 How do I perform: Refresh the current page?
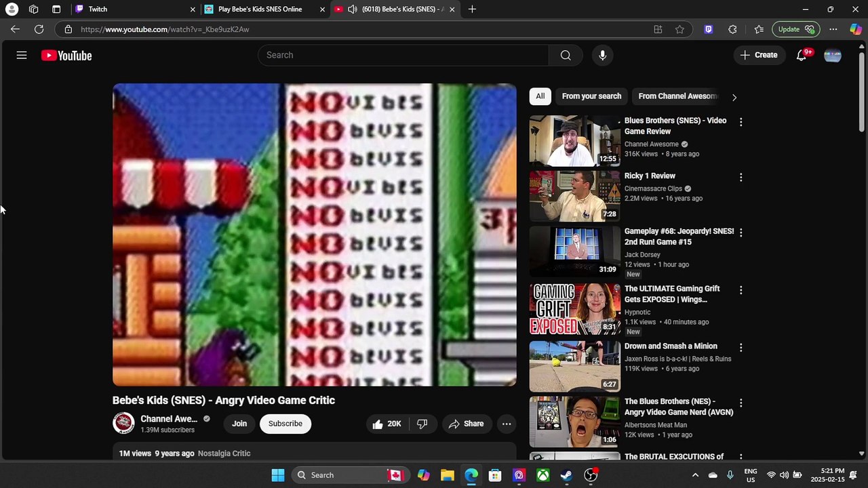[39, 29]
